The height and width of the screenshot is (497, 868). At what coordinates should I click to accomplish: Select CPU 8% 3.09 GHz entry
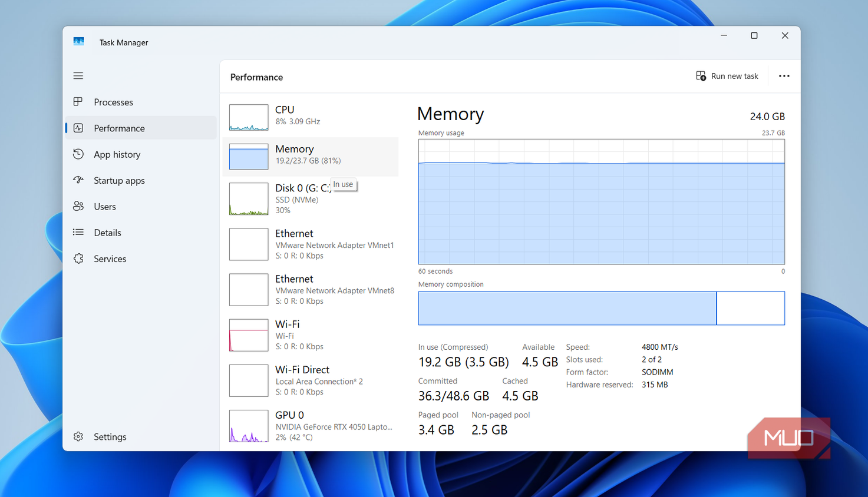point(310,117)
